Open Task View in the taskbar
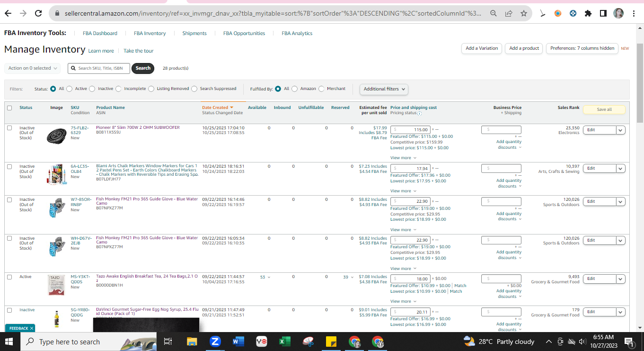Viewport: 644px width, 351px height. pyautogui.click(x=168, y=342)
